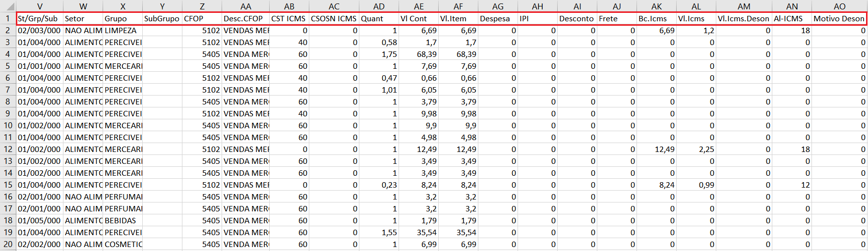Click the 'BEBIDAS' cell in Grupo column
Screen dimensions: 868x251
[x=122, y=220]
